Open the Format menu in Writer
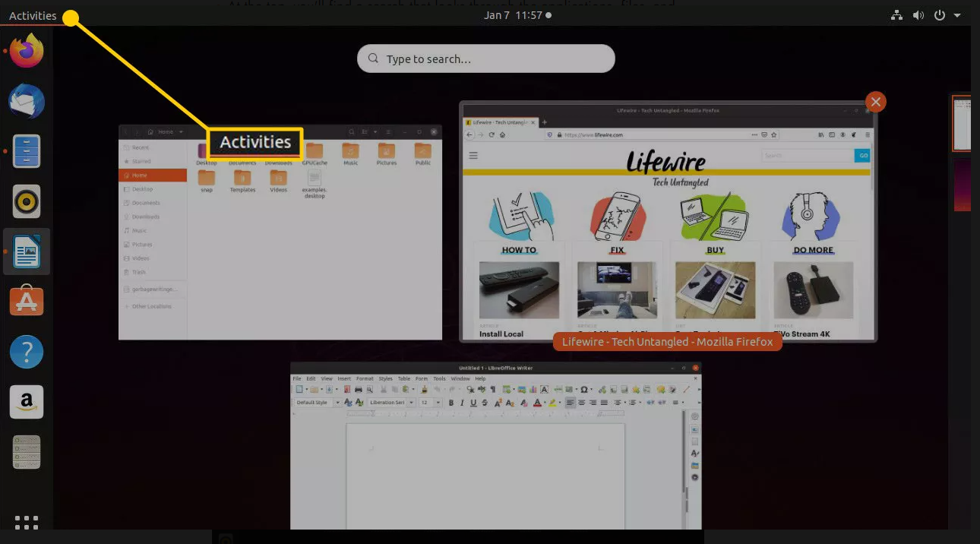Screen dimensions: 980x544 [365, 378]
